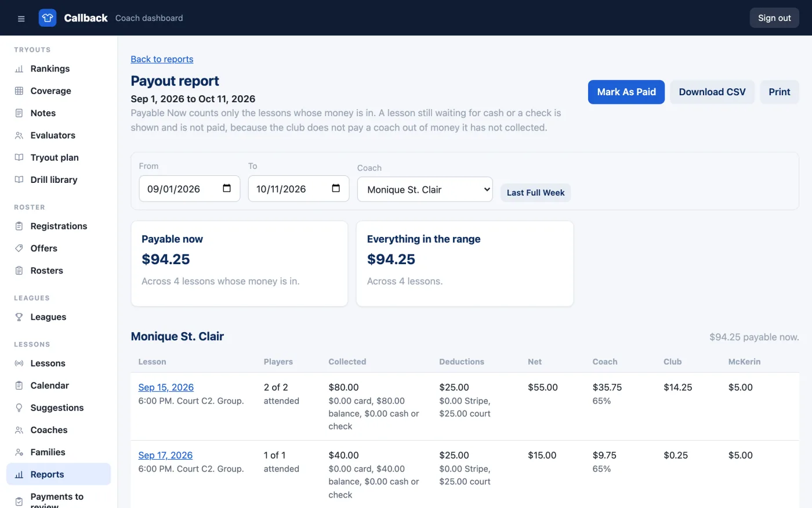Click the Mark As Paid button
This screenshot has width=812, height=508.
coord(626,92)
